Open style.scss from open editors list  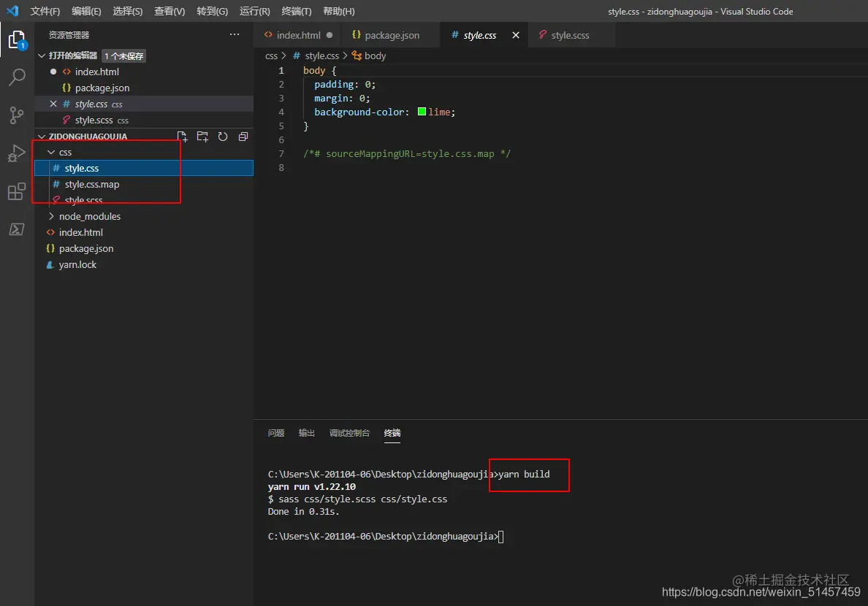144,120
